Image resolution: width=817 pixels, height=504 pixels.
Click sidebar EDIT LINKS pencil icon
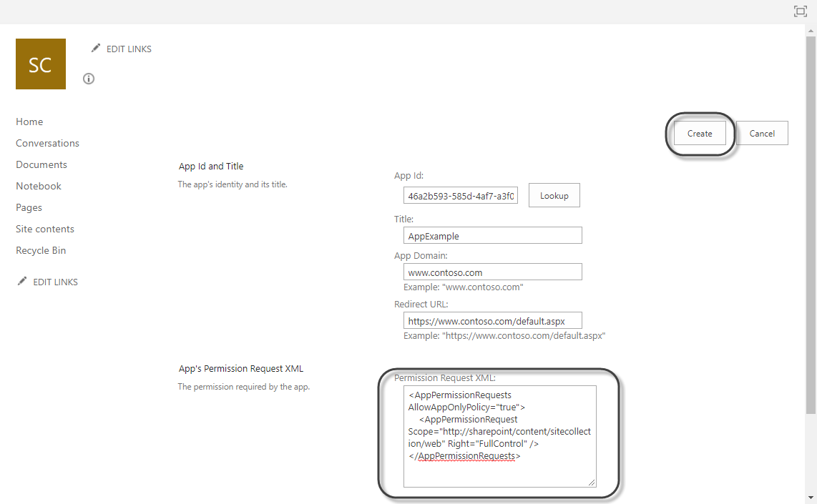point(22,281)
